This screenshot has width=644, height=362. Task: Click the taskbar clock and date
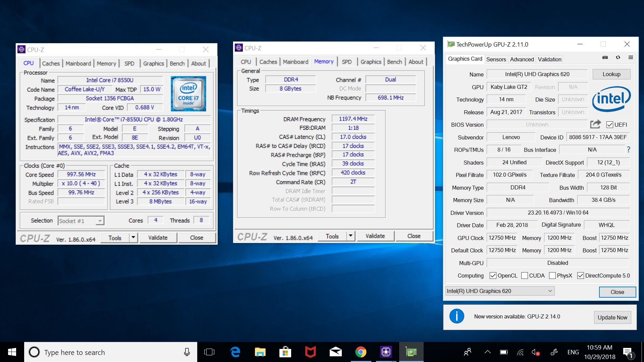[600, 352]
